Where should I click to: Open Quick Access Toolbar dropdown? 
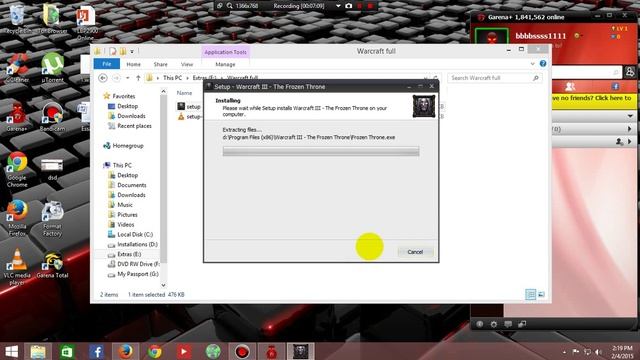point(132,51)
